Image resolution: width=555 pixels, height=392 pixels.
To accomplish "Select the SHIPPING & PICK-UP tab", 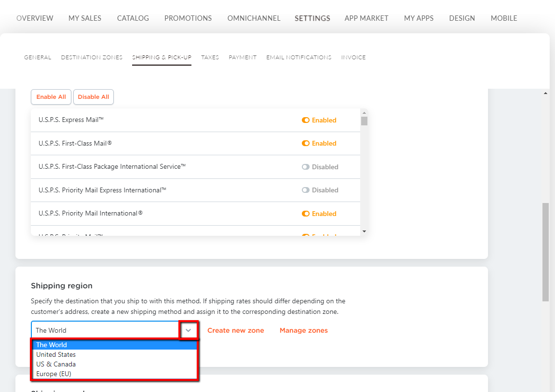I will [x=162, y=57].
